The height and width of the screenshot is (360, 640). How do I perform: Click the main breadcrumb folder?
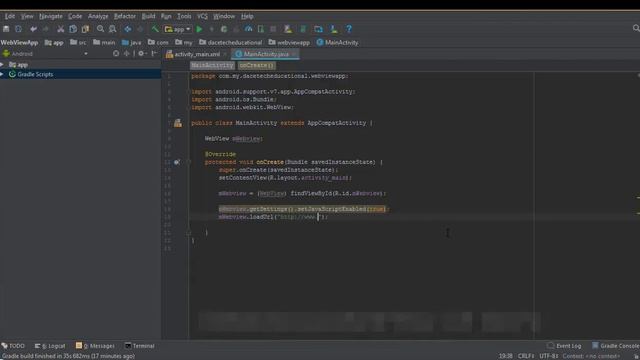pos(104,42)
